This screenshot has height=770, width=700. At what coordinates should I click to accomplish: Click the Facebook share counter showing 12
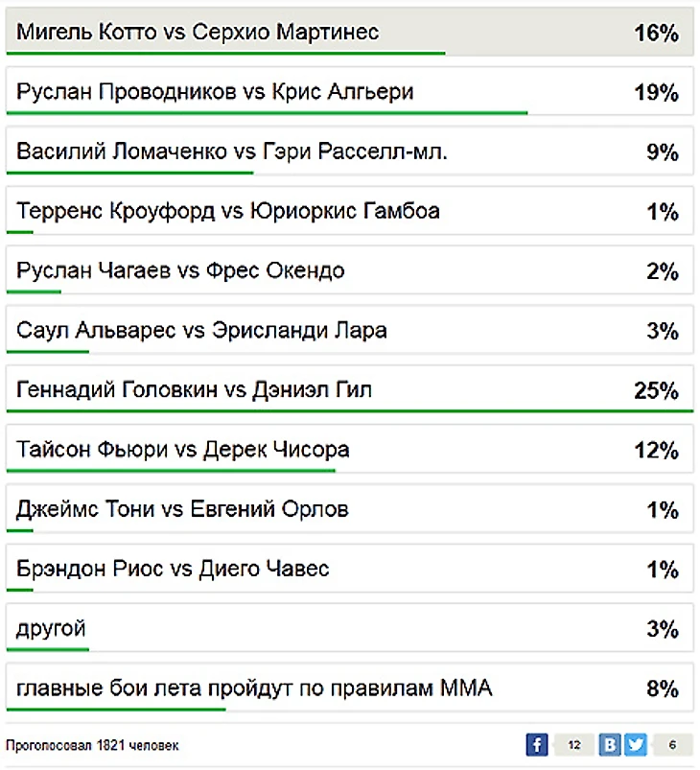pyautogui.click(x=574, y=745)
